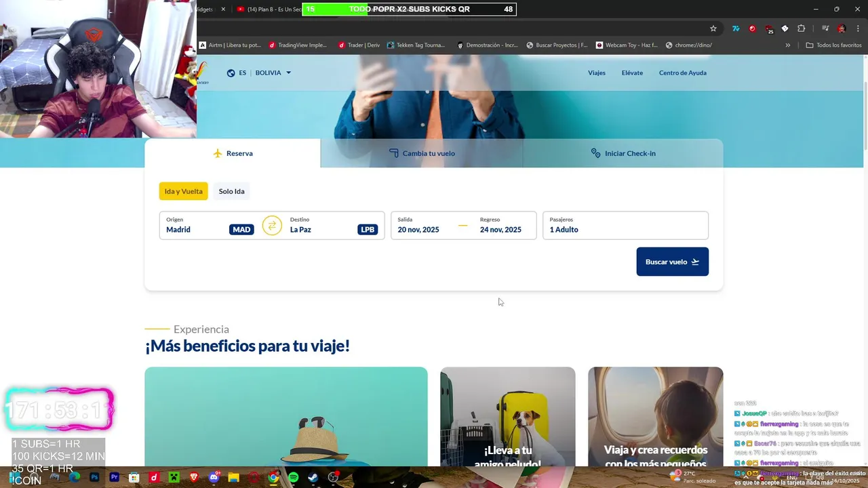This screenshot has height=488, width=868.
Task: Open Photoshop from the taskbar
Action: 94,477
